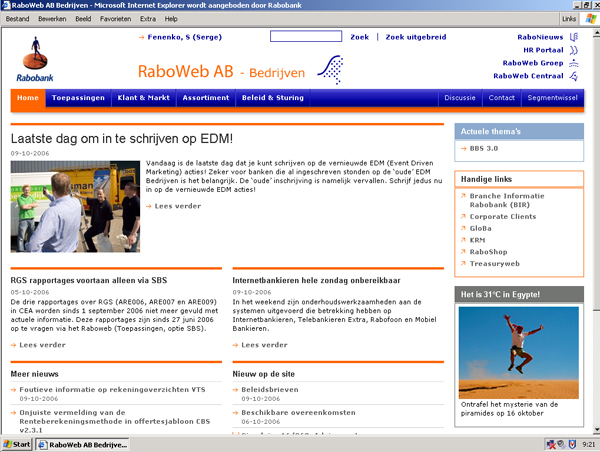Click the dotted curve logo beside Bedrijven

click(330, 69)
